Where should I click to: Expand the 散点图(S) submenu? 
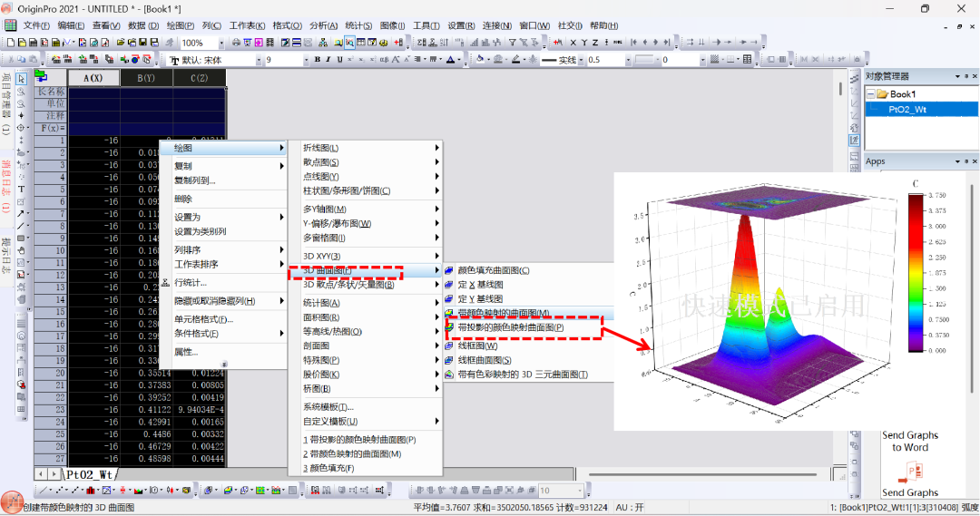click(x=366, y=162)
